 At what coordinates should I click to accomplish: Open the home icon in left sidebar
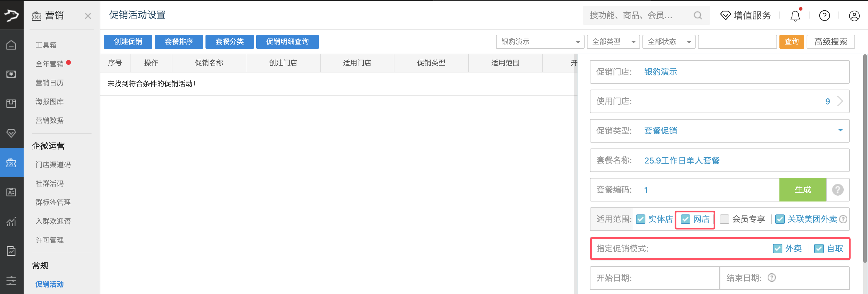pos(12,45)
